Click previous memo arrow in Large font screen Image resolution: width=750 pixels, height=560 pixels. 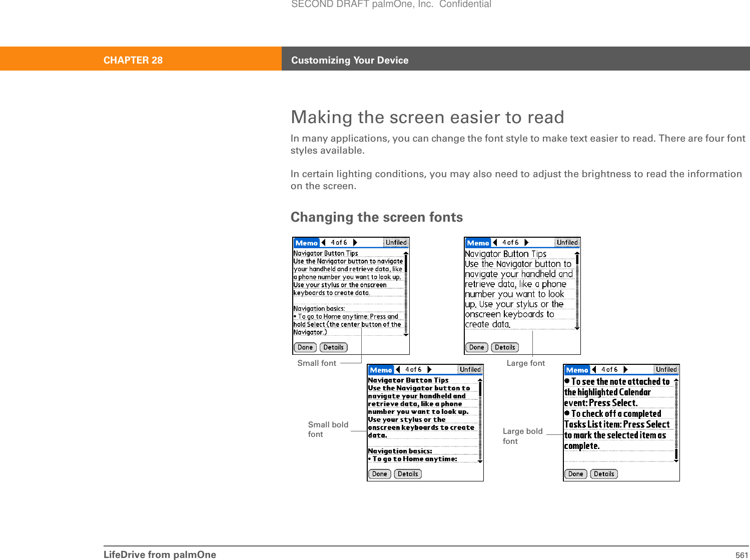click(x=495, y=243)
